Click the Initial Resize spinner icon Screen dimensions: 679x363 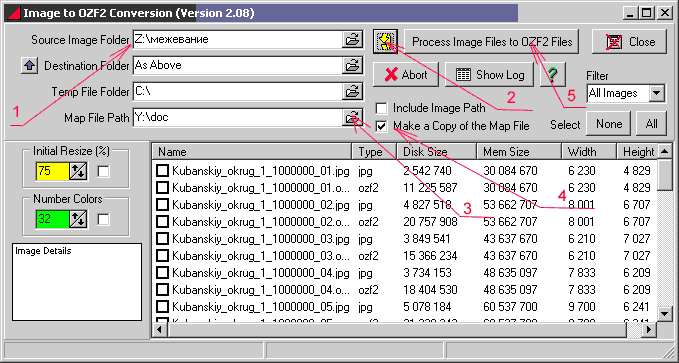coord(78,172)
